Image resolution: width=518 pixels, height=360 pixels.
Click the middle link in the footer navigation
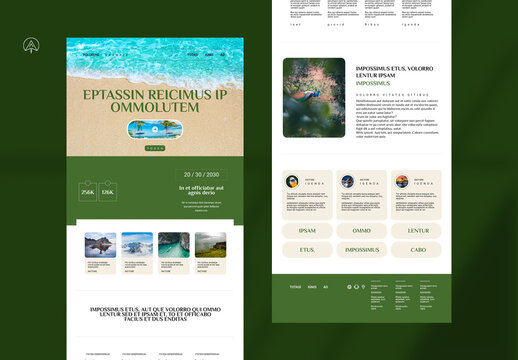[x=312, y=287]
